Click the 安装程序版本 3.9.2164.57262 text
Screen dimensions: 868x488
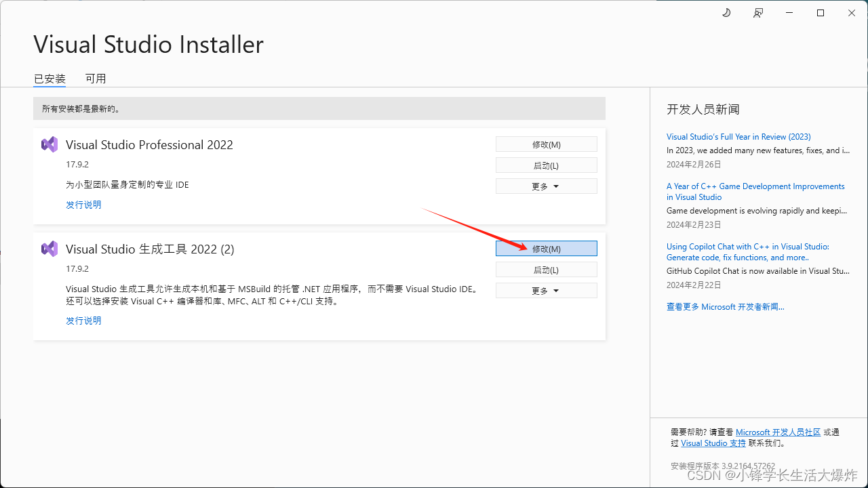tap(723, 466)
